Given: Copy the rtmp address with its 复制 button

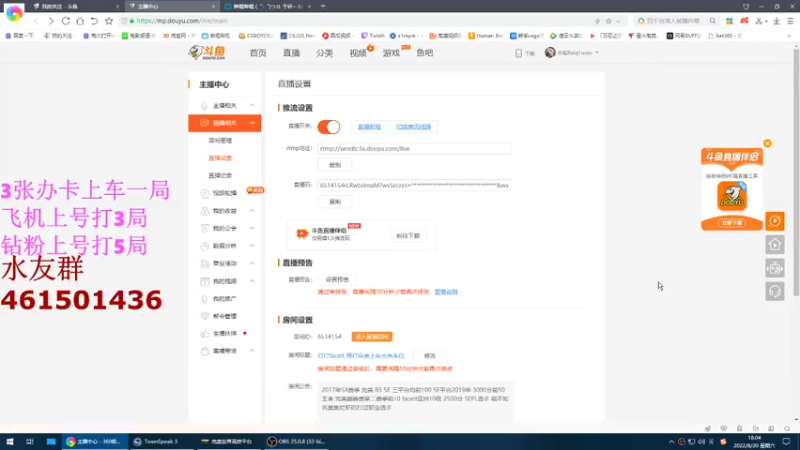Looking at the screenshot, I should pos(335,165).
